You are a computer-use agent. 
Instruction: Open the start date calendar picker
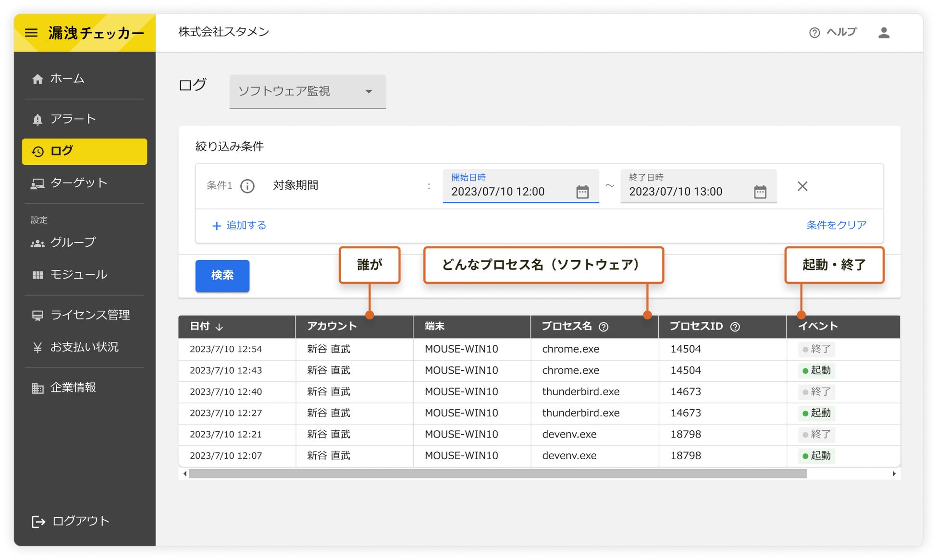pyautogui.click(x=582, y=192)
